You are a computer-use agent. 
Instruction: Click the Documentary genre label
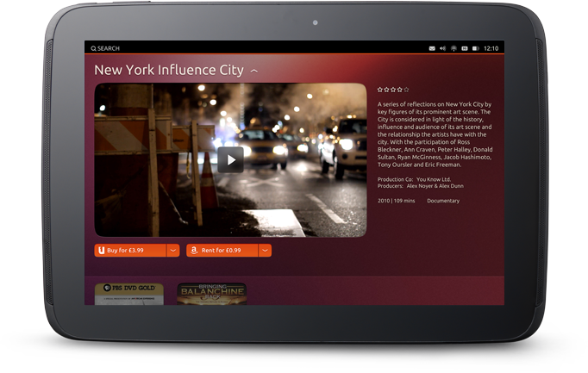[443, 201]
